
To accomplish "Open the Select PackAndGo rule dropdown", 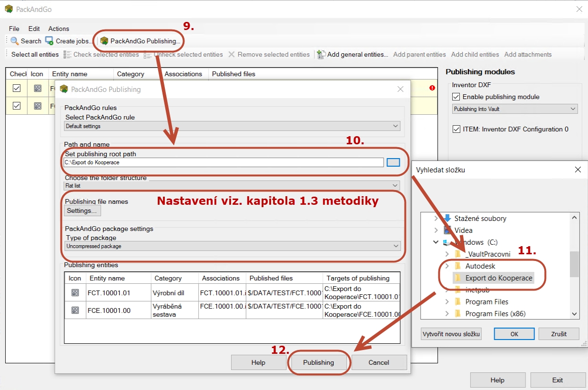I will coord(232,126).
